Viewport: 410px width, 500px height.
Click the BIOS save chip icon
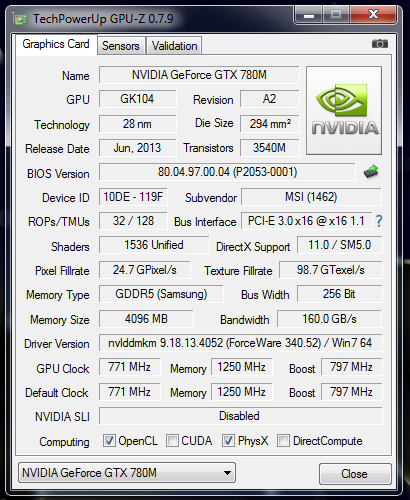click(371, 172)
